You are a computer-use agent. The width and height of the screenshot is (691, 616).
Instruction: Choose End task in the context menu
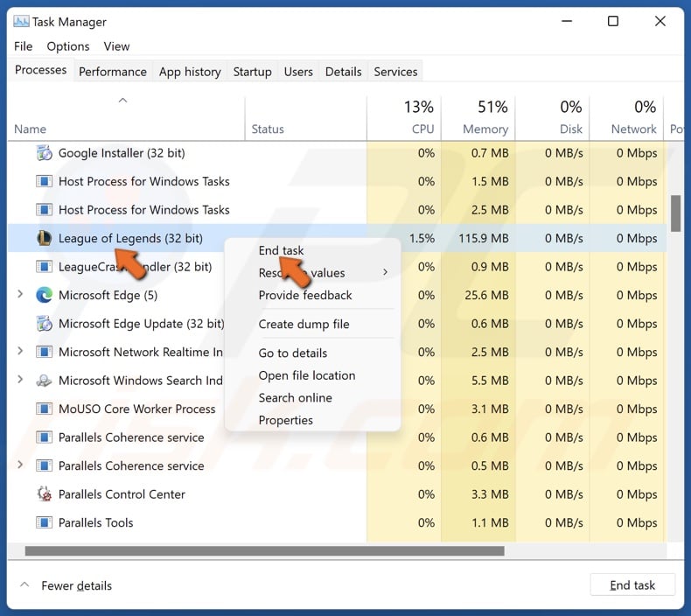point(281,250)
